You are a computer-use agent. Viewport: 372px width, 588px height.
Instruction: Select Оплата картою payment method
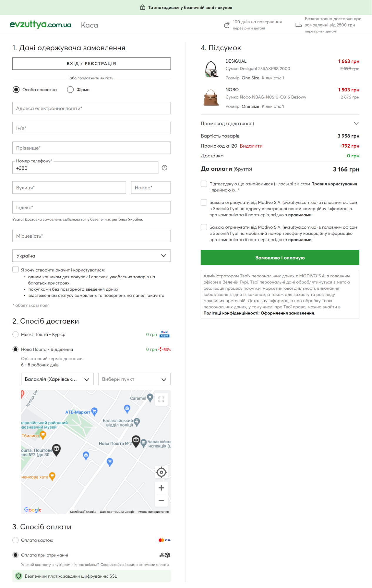point(16,540)
